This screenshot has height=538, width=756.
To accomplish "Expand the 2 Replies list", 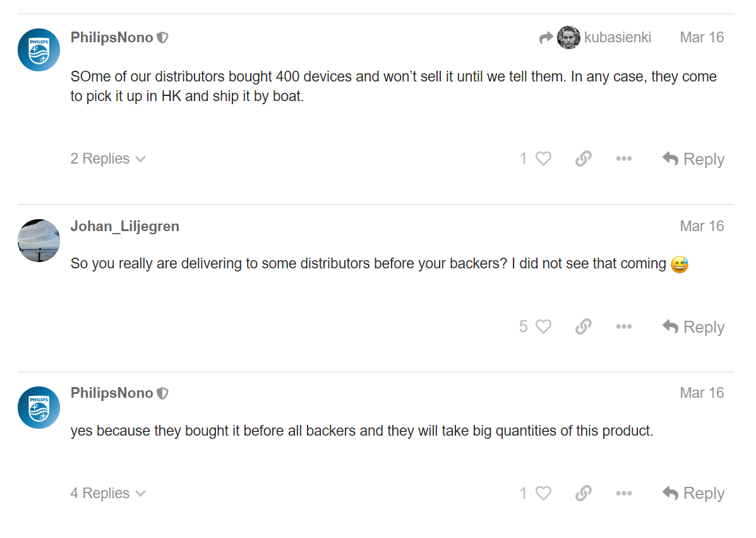I will click(x=108, y=158).
